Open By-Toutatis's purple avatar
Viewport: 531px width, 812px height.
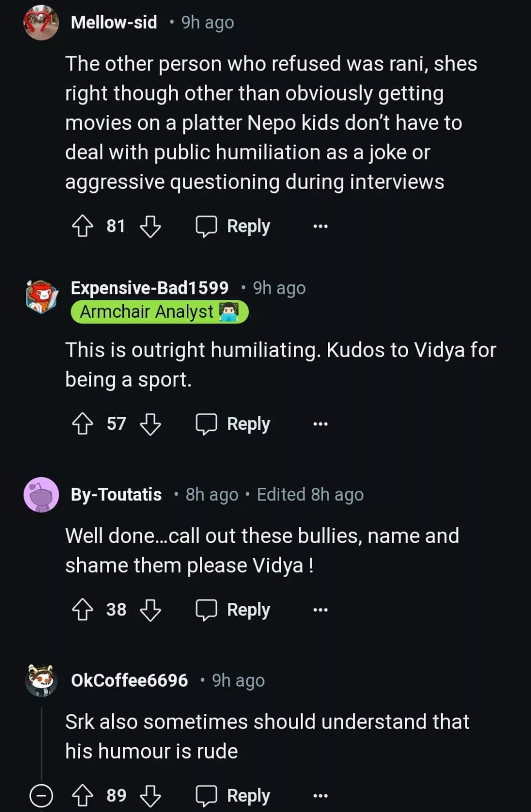point(41,494)
